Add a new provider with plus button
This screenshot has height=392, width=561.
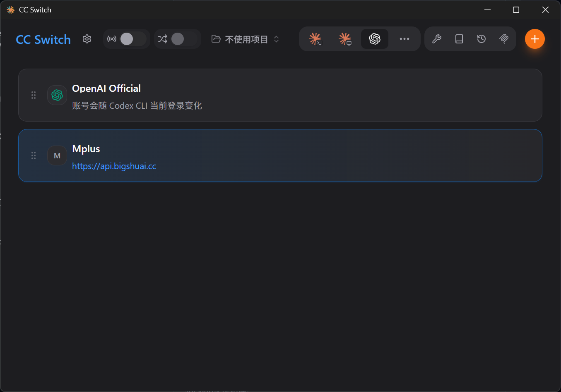tap(535, 39)
